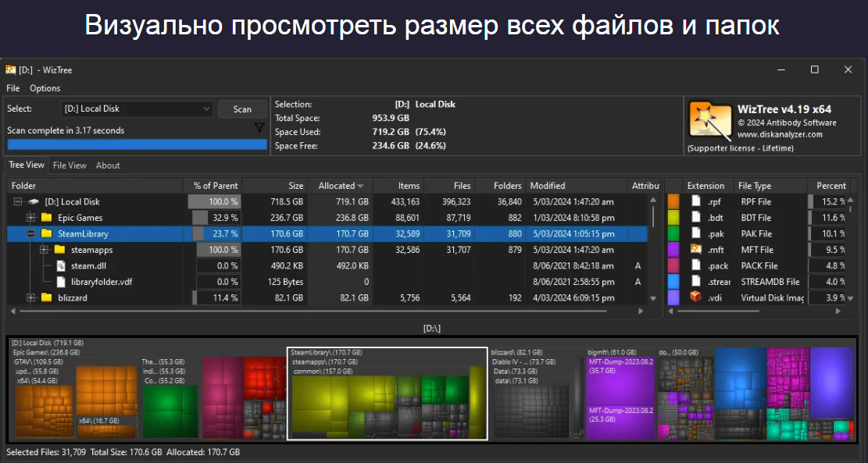The width and height of the screenshot is (868, 463).
Task: Open the drive selection dropdown
Action: tap(136, 109)
